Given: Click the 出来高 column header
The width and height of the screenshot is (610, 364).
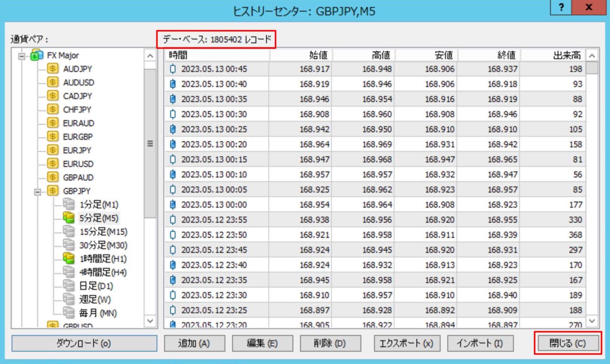Looking at the screenshot, I should [x=553, y=55].
